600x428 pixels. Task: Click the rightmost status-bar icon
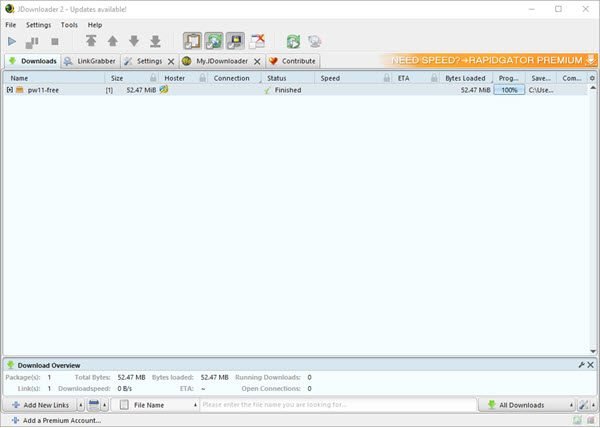[x=591, y=421]
